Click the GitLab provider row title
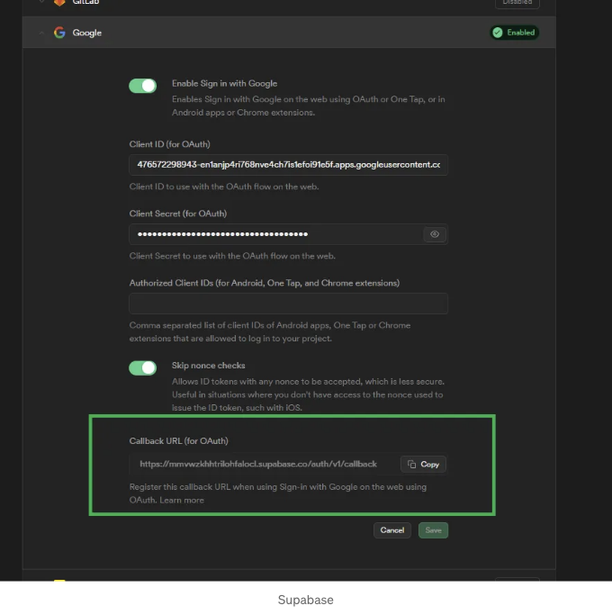The width and height of the screenshot is (612, 608). pos(85,2)
